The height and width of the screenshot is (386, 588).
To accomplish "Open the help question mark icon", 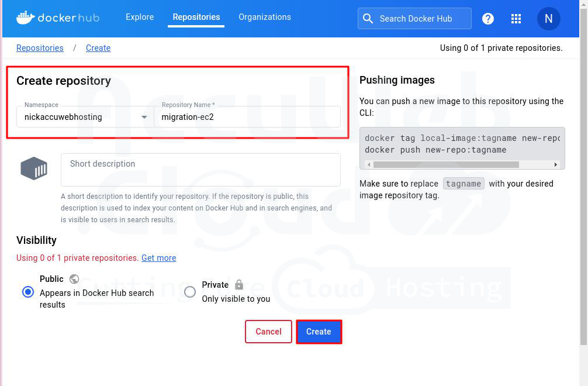I will coord(488,19).
